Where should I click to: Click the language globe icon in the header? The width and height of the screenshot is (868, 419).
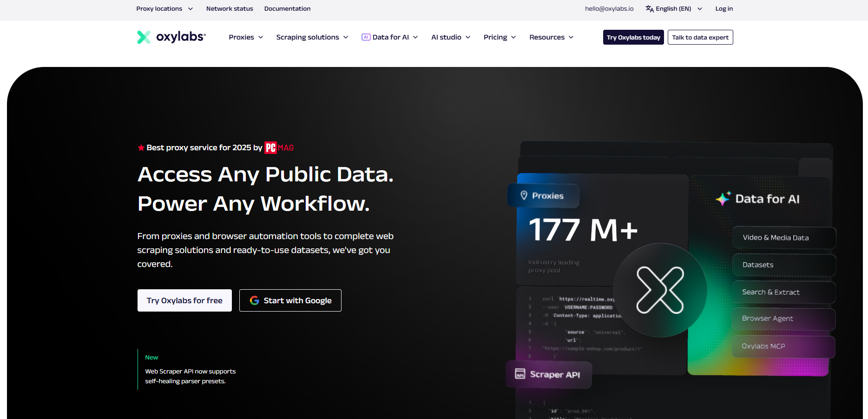coord(648,8)
